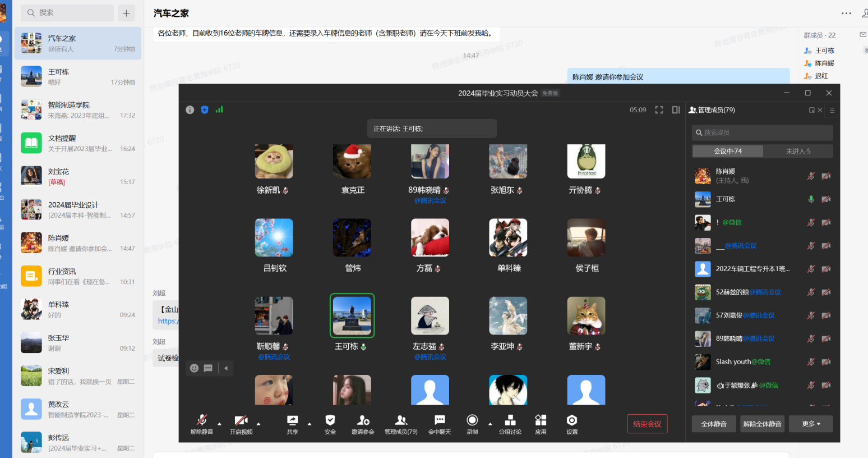Close the manage members panel
The height and width of the screenshot is (458, 868).
coord(820,110)
